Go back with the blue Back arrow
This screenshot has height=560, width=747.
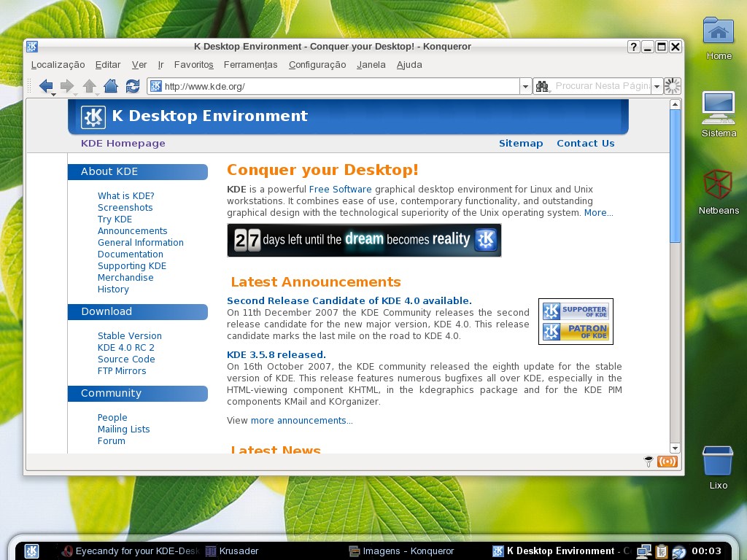tap(46, 86)
